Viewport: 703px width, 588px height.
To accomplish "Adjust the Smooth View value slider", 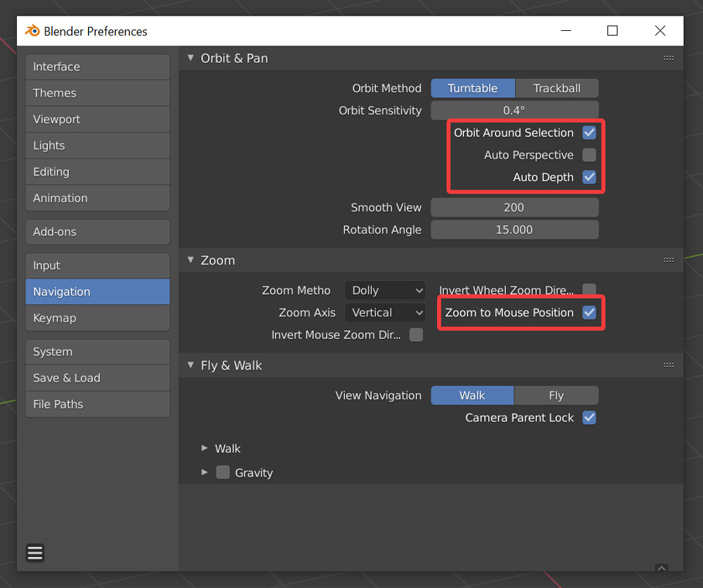I will (x=514, y=207).
